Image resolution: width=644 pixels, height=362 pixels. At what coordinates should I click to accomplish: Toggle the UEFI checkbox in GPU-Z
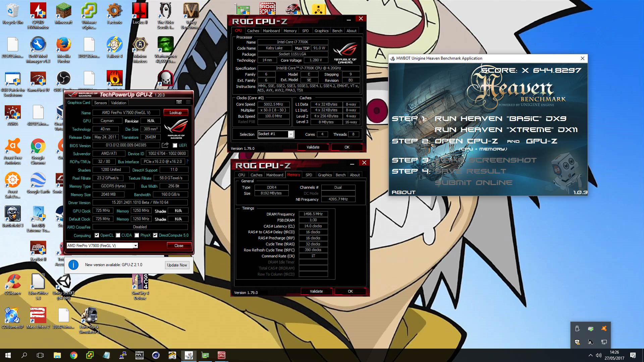(175, 145)
